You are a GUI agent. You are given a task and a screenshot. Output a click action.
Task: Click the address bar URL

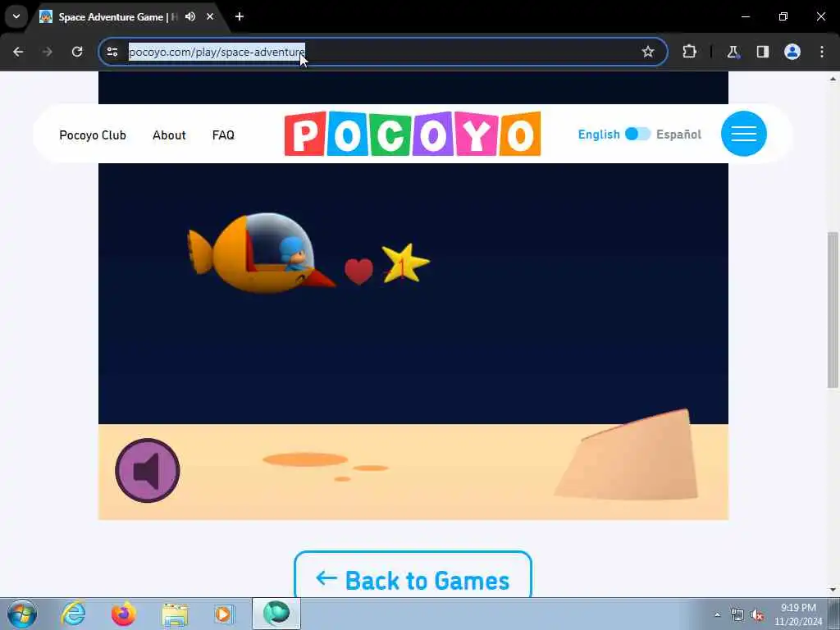coord(217,52)
